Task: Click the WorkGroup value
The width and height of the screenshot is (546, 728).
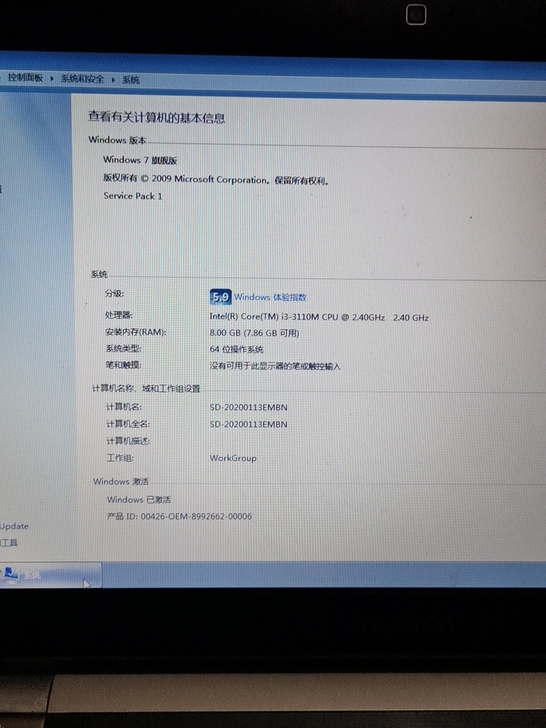Action: click(x=233, y=458)
